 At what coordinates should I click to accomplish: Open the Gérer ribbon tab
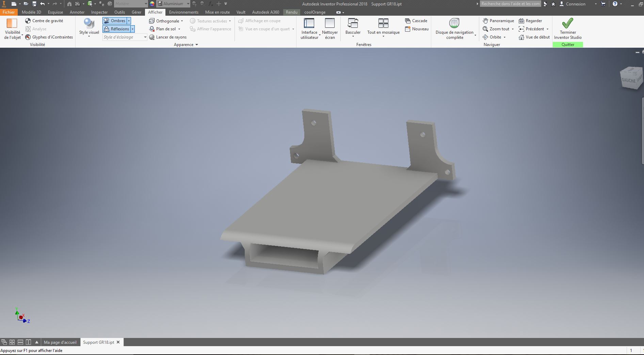click(x=136, y=12)
